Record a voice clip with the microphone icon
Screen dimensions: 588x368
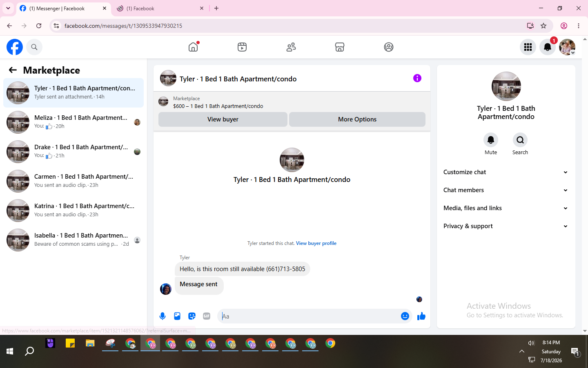pyautogui.click(x=163, y=316)
